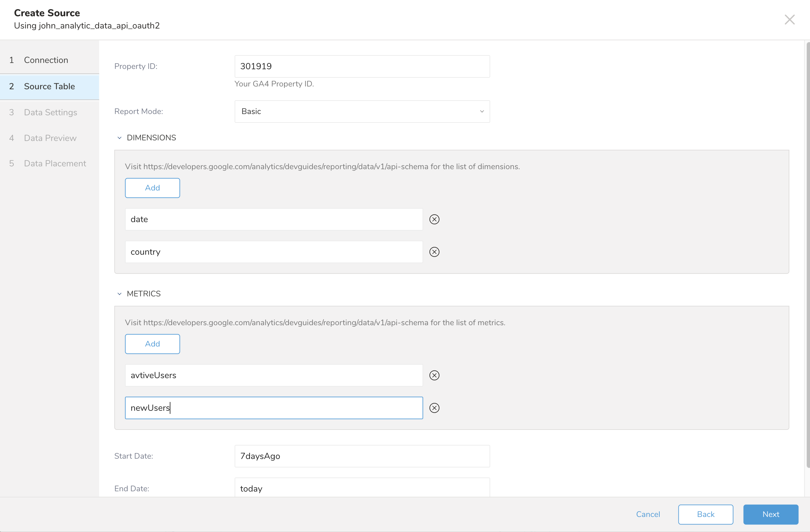Open the Report Mode dropdown

[362, 111]
